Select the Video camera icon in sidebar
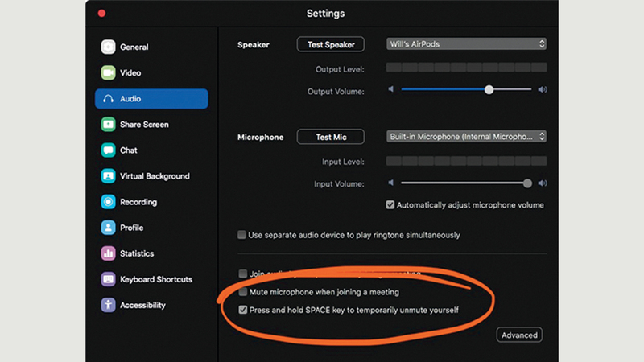Image resolution: width=644 pixels, height=362 pixels. [108, 72]
